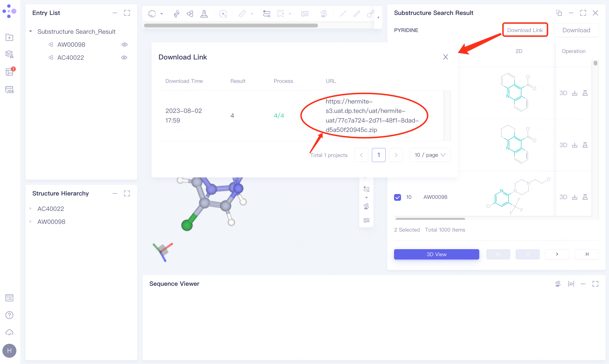Click the flask tool in top toolbar
The height and width of the screenshot is (364, 609).
click(204, 14)
